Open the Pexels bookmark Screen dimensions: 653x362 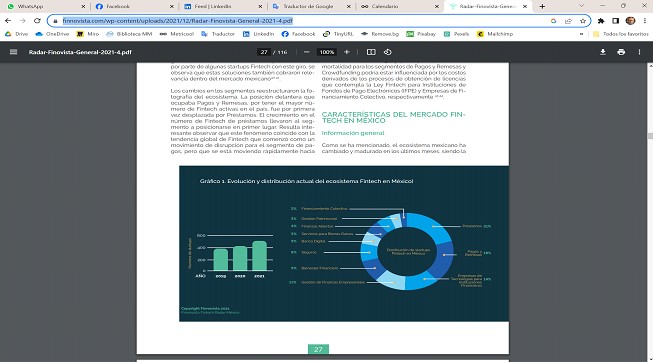point(456,34)
